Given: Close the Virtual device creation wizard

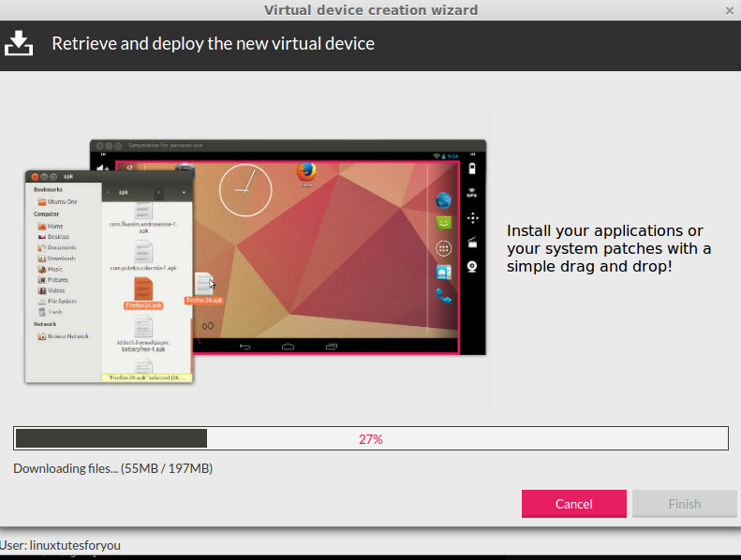Looking at the screenshot, I should pyautogui.click(x=729, y=10).
